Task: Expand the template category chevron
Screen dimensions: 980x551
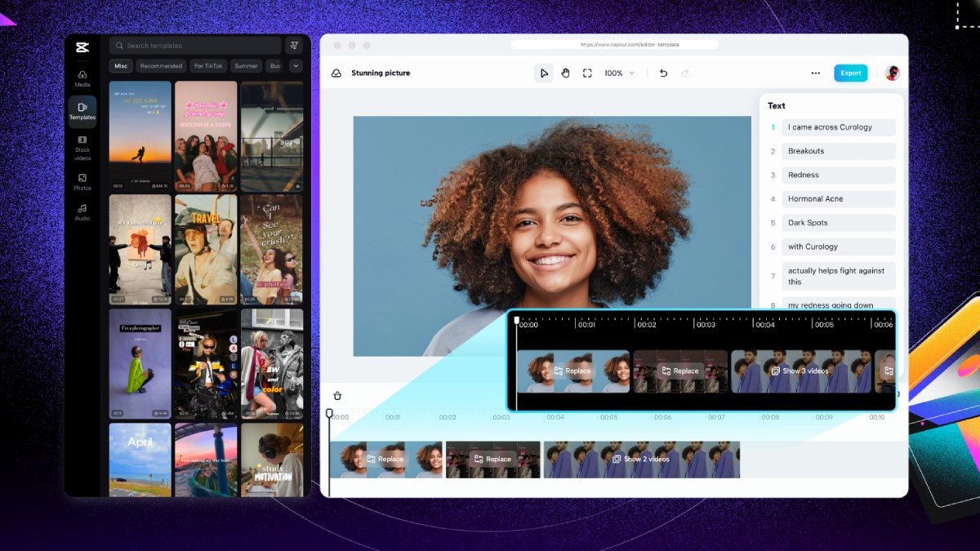Action: pos(295,66)
